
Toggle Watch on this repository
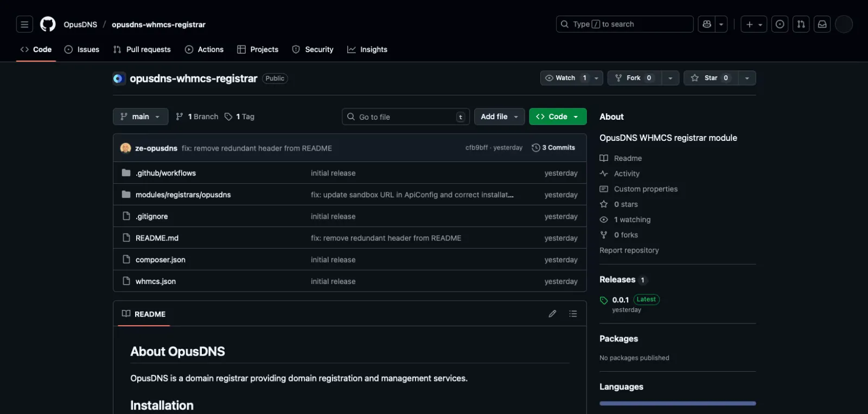click(x=565, y=78)
